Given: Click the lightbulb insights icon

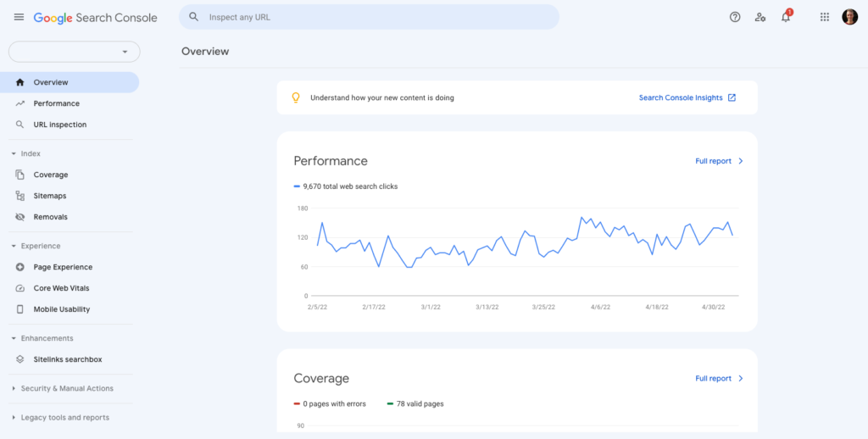Looking at the screenshot, I should 296,98.
